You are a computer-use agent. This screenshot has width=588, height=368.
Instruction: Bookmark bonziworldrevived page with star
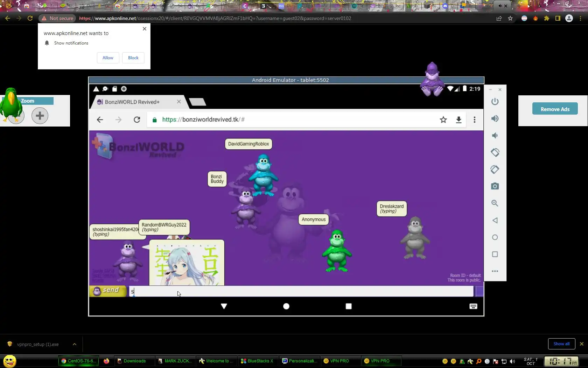[443, 120]
